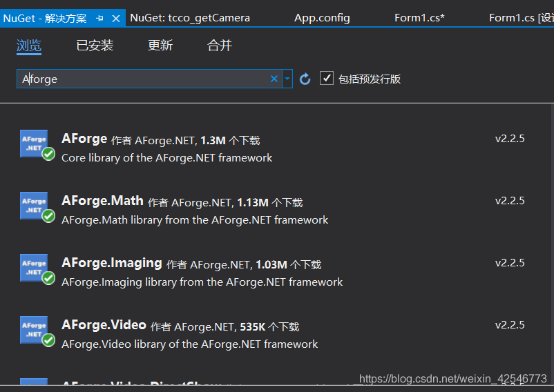Open the Form1.cs* tab
Screen dimensions: 554x392
pyautogui.click(x=419, y=18)
